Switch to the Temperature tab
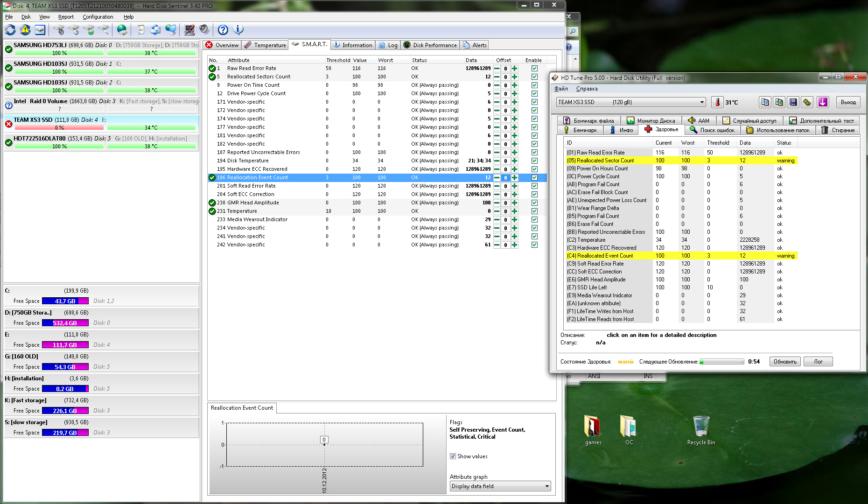The height and width of the screenshot is (504, 868). click(x=265, y=45)
